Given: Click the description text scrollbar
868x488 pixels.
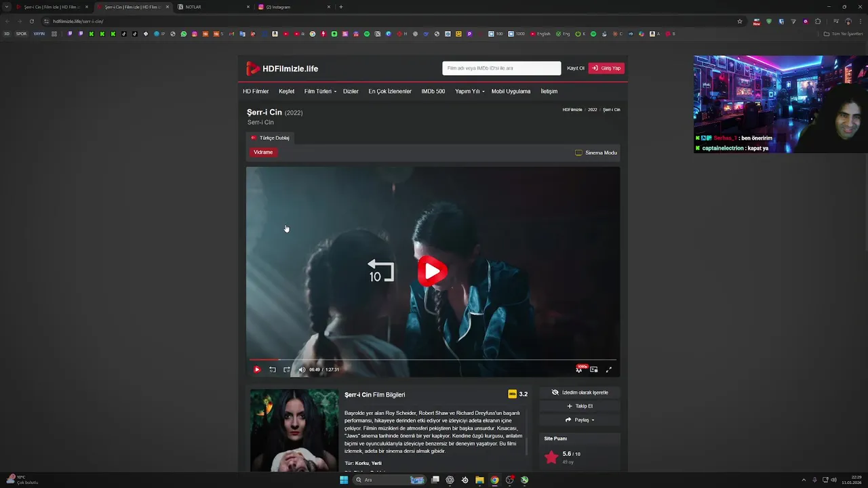Looking at the screenshot, I should click(x=526, y=445).
